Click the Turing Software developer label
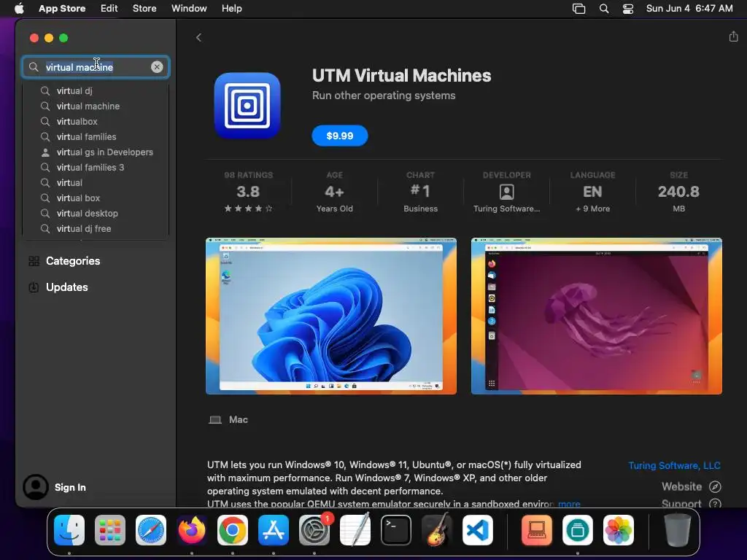This screenshot has height=560, width=747. [506, 209]
